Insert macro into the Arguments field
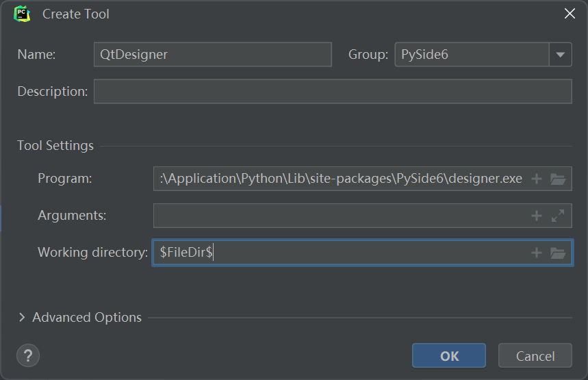The height and width of the screenshot is (380, 588). pyautogui.click(x=537, y=216)
